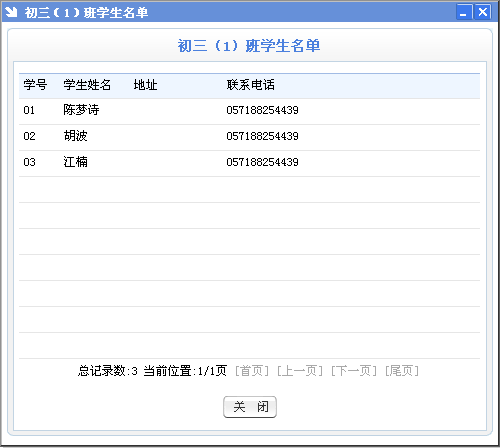500x448 pixels.
Task: Click student number 02 cell
Action: coord(29,136)
